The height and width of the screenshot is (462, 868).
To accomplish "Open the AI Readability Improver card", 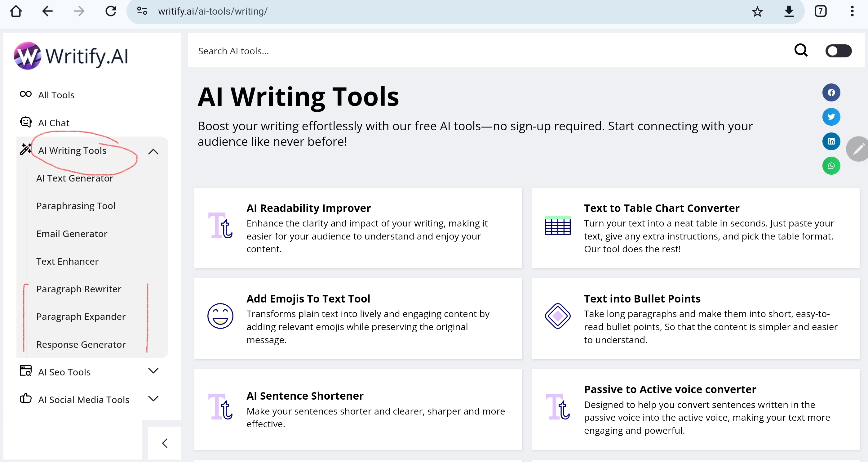I will click(x=308, y=208).
